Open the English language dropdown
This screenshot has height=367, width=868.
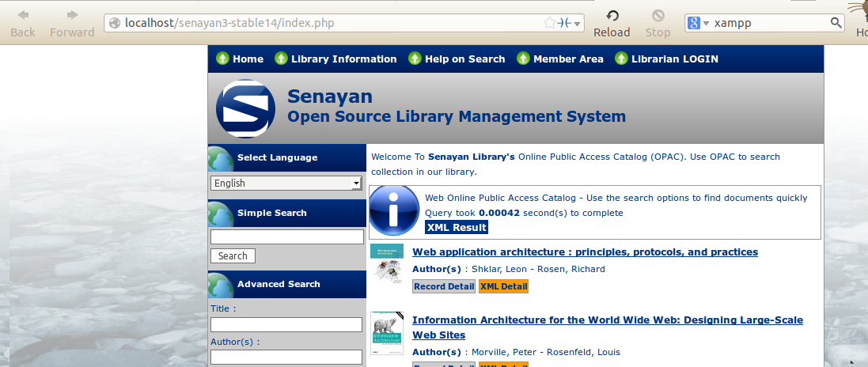click(x=286, y=183)
